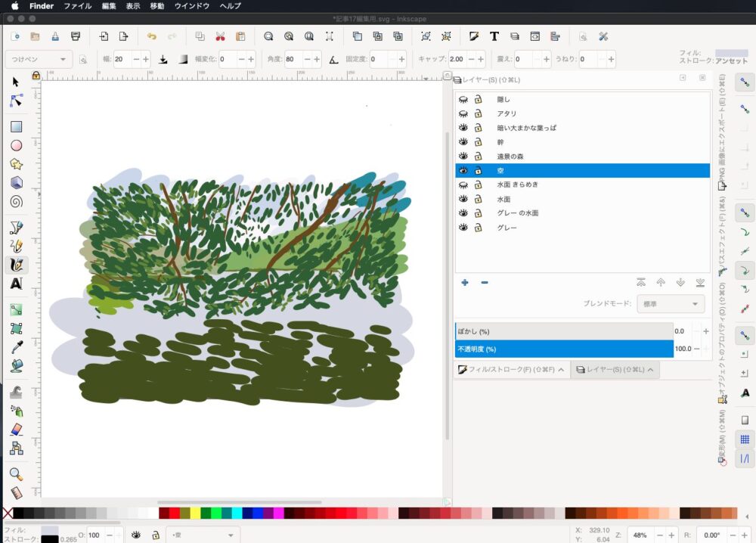Image resolution: width=756 pixels, height=543 pixels.
Task: Select the グレー の水面 layer
Action: coord(518,213)
